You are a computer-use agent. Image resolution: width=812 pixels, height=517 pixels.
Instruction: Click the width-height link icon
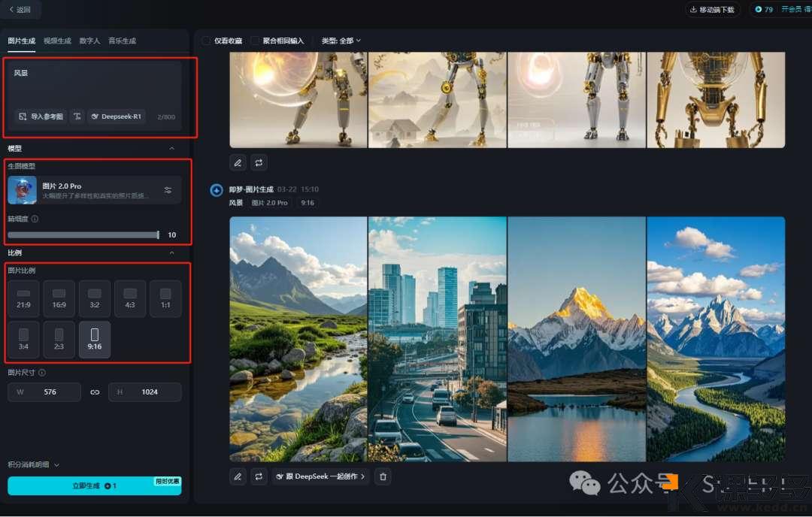click(95, 392)
